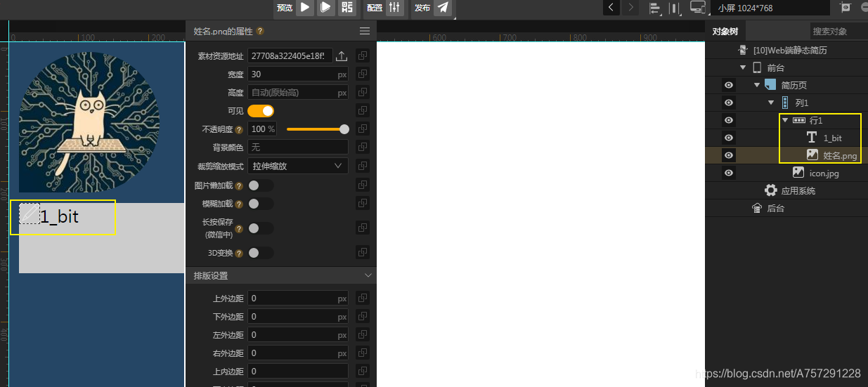The image size is (868, 387).
Task: Open the align objects tool
Action: coord(654,8)
